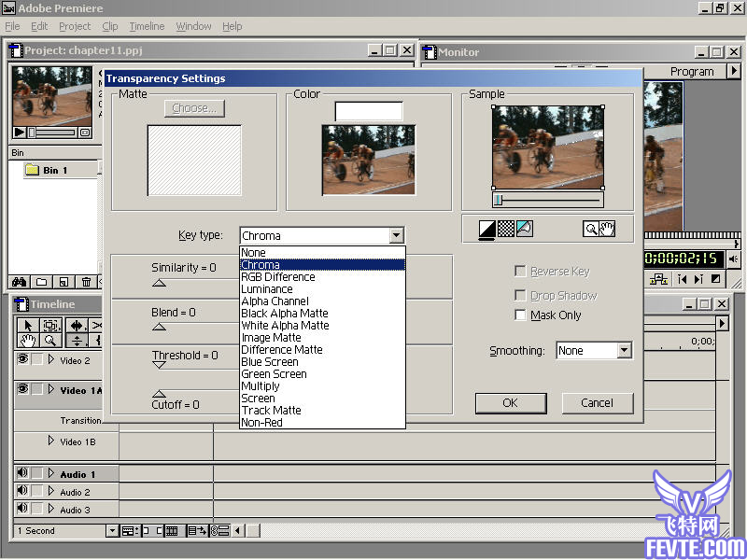
Task: Select the Timeline range select tool
Action: point(51,325)
